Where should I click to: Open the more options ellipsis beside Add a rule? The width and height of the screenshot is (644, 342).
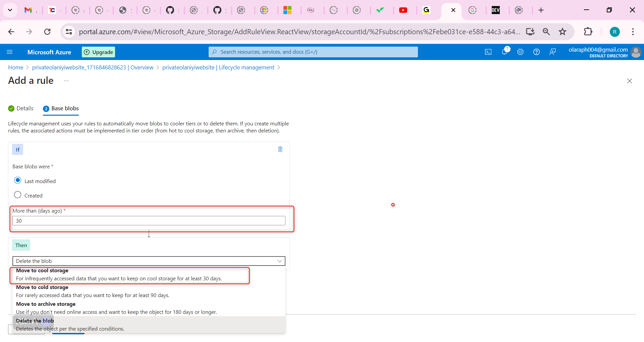pyautogui.click(x=66, y=81)
